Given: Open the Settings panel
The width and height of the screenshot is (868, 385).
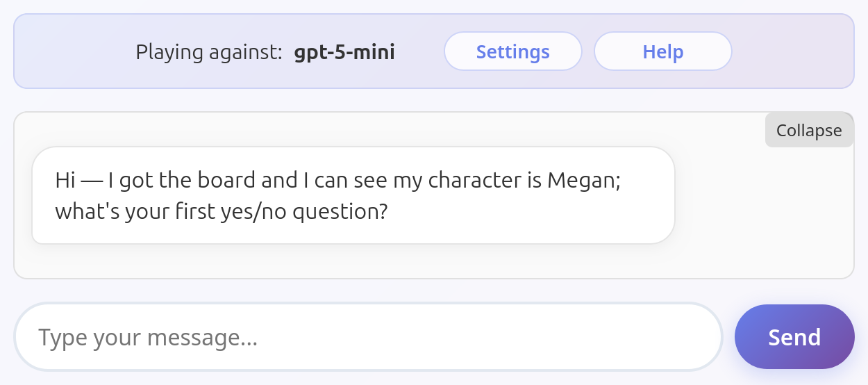Looking at the screenshot, I should click(x=512, y=51).
